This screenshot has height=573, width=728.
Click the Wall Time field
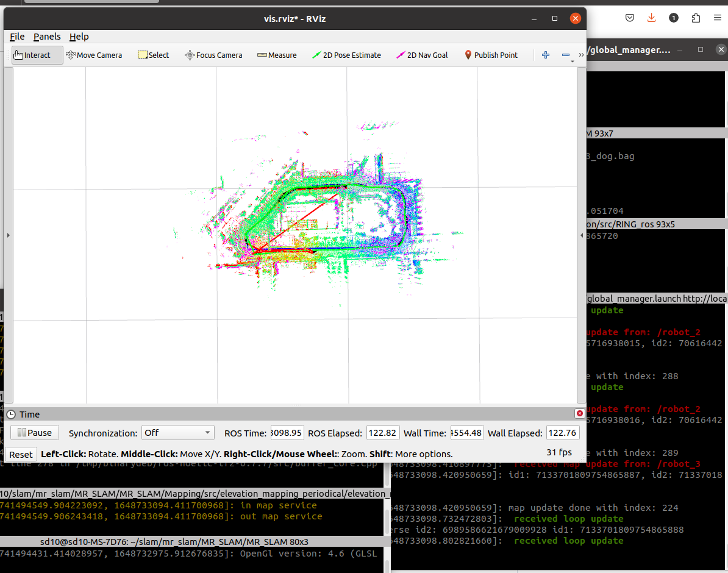pyautogui.click(x=466, y=433)
